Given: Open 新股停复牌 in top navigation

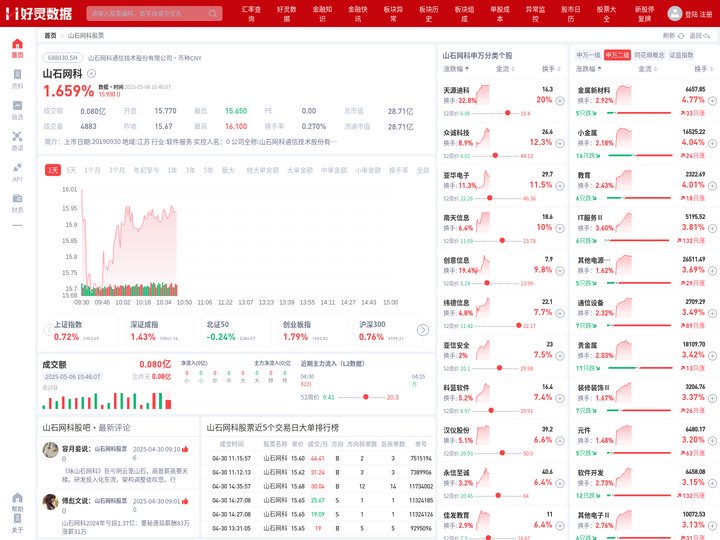Looking at the screenshot, I should click(x=644, y=14).
